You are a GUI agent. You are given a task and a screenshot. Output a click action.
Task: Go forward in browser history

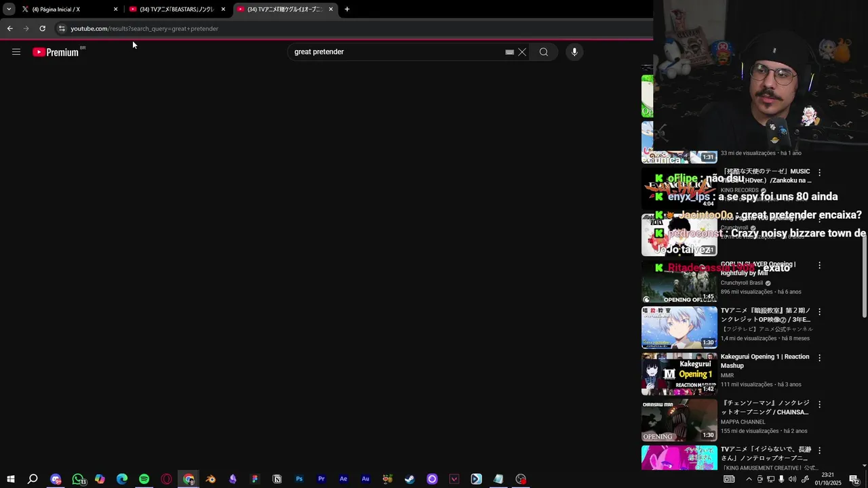point(26,28)
